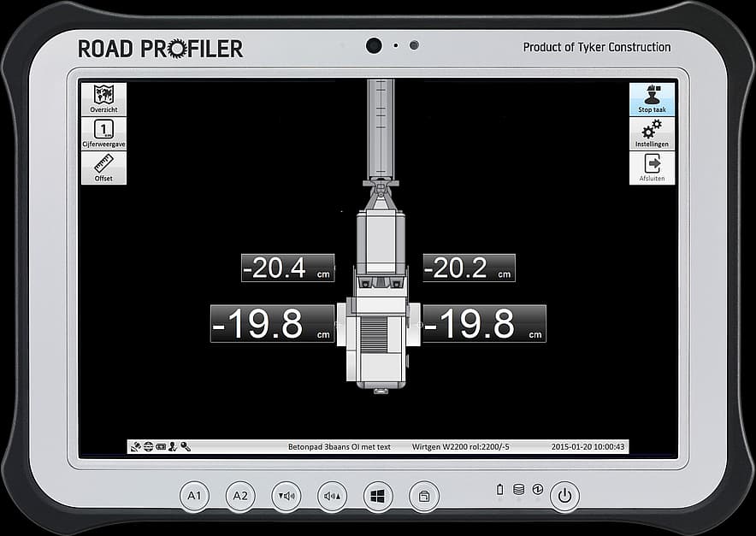Click the globe icon in status bar
This screenshot has height=536, width=756.
pos(148,447)
